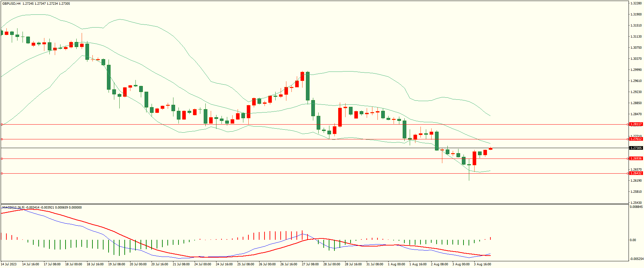Click the 1.32280 value on the price scale
Image resolution: width=644 pixels, height=268 pixels.
click(636, 3)
